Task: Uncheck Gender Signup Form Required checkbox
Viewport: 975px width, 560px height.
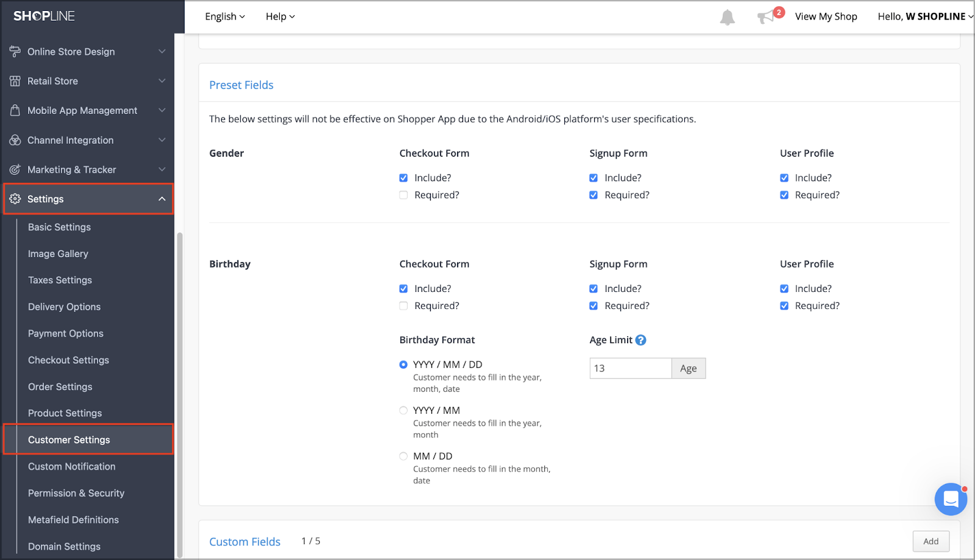Action: [x=594, y=195]
